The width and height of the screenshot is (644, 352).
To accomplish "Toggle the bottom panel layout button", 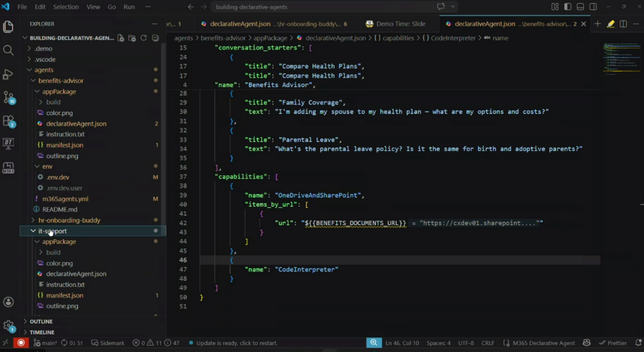I will coord(581,7).
